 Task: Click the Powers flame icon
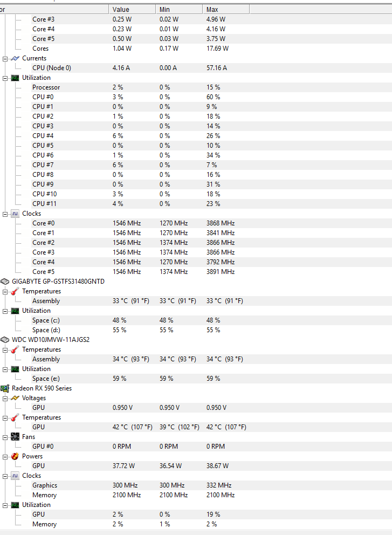point(15,456)
